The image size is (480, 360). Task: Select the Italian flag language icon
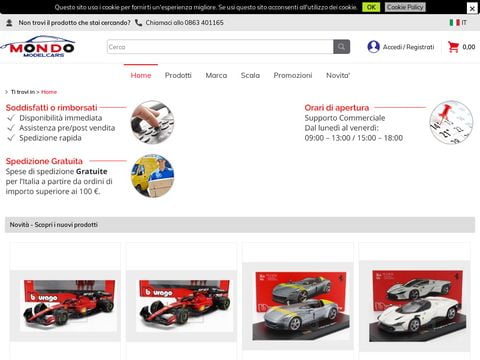[454, 23]
